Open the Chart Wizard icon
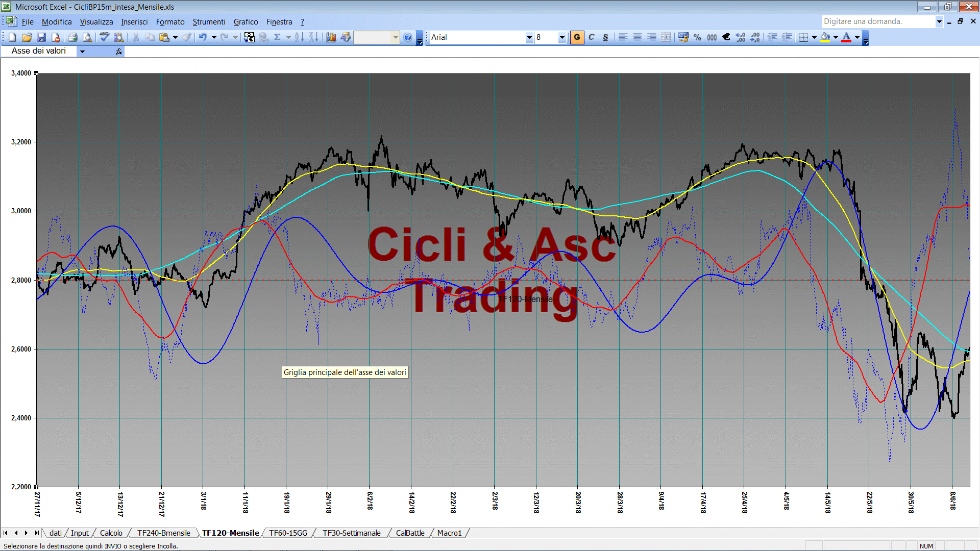980x551 pixels. 331,37
